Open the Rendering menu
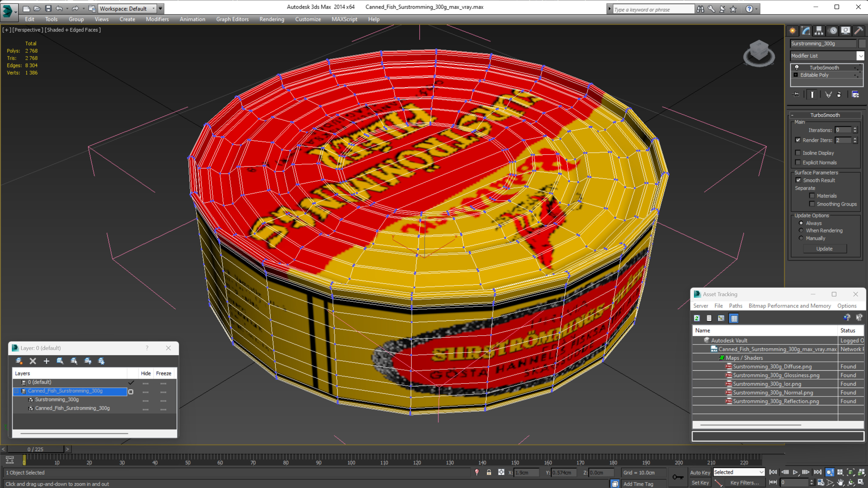This screenshot has width=868, height=488. pyautogui.click(x=272, y=19)
